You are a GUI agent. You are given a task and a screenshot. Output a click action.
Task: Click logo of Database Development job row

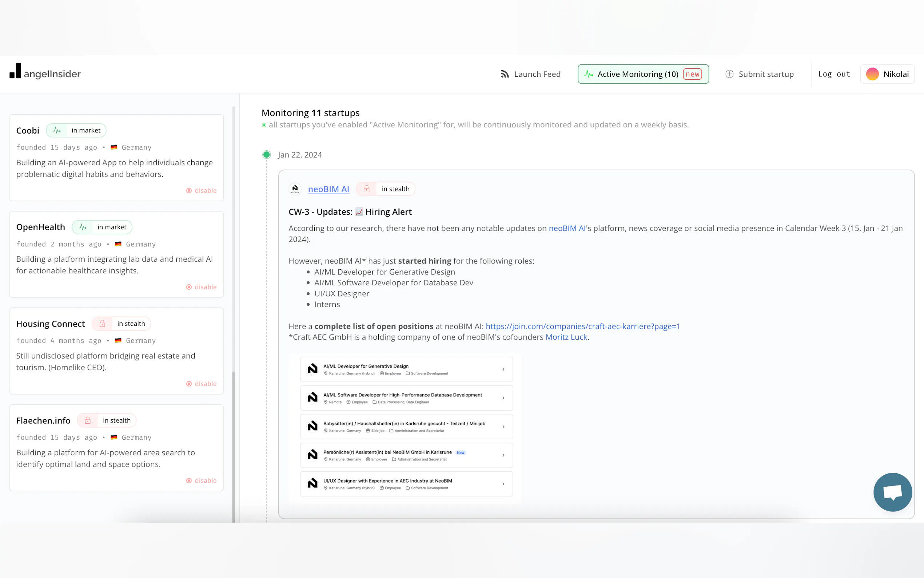coord(313,397)
